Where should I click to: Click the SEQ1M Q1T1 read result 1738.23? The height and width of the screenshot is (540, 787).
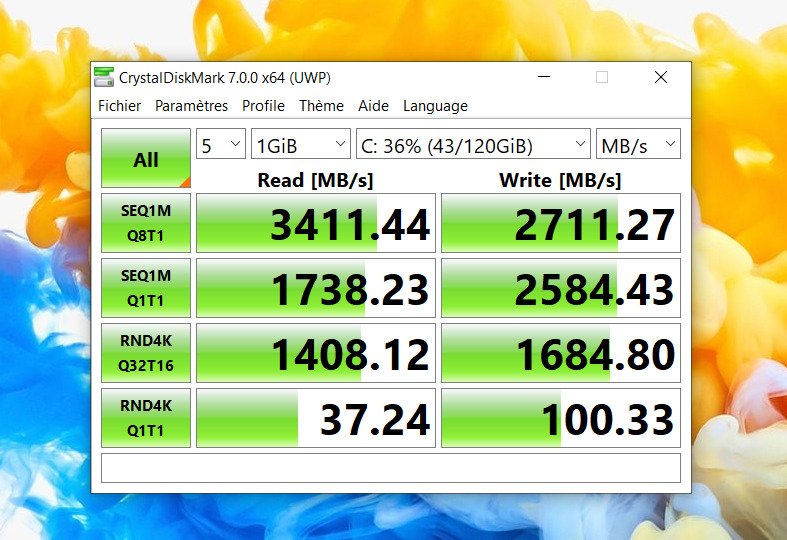[x=316, y=288]
